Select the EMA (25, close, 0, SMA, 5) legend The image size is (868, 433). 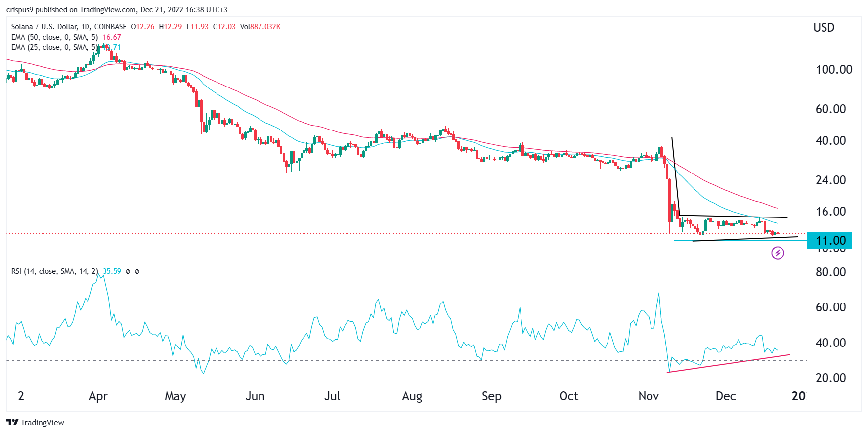click(x=54, y=47)
